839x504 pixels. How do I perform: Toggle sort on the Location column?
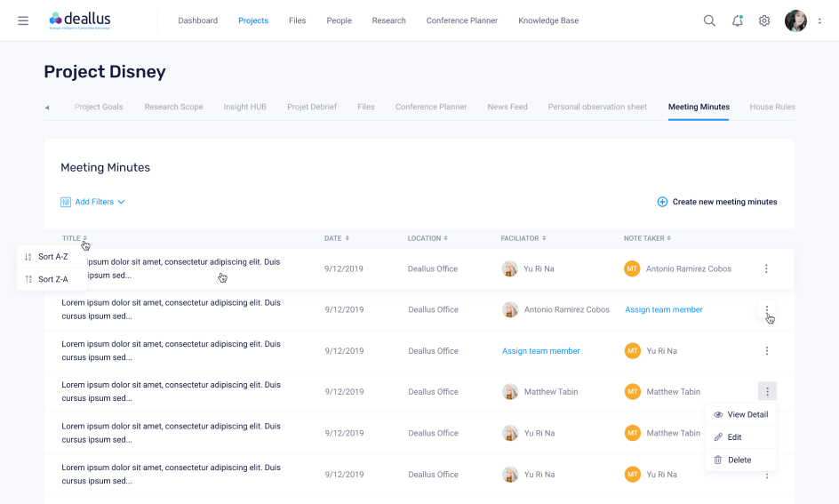click(x=428, y=238)
